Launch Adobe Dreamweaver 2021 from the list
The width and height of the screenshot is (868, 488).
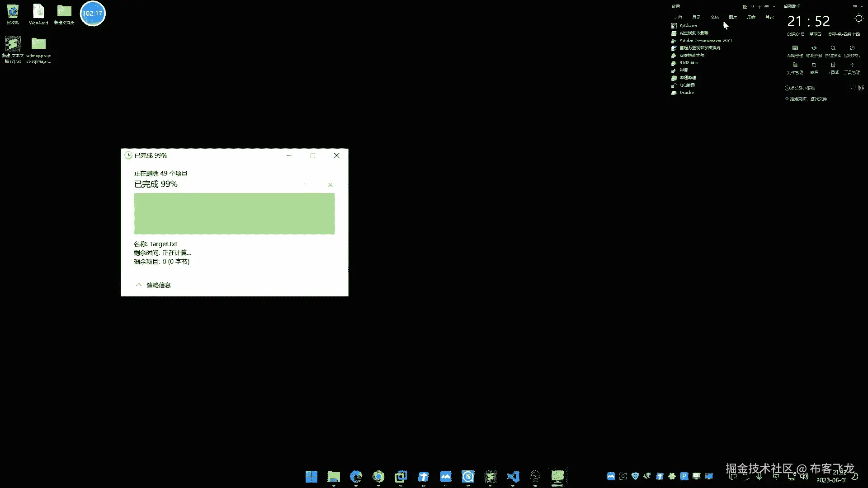pos(705,41)
